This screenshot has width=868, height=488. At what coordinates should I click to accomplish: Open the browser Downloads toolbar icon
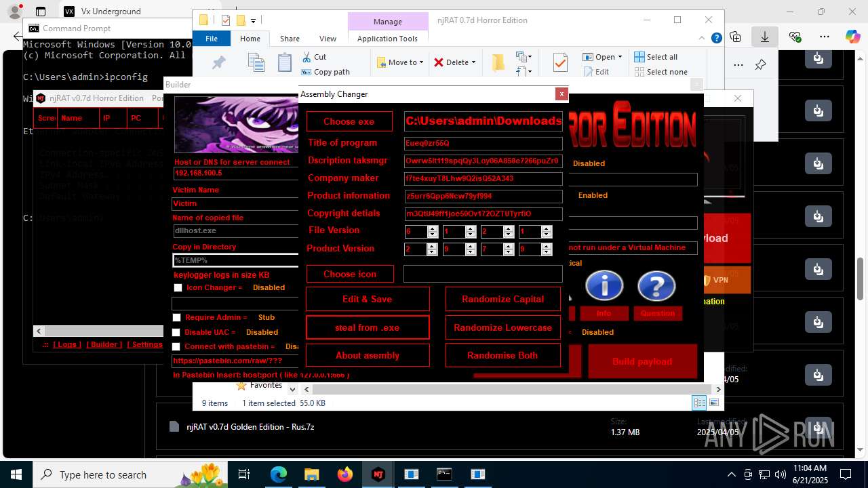tap(765, 37)
